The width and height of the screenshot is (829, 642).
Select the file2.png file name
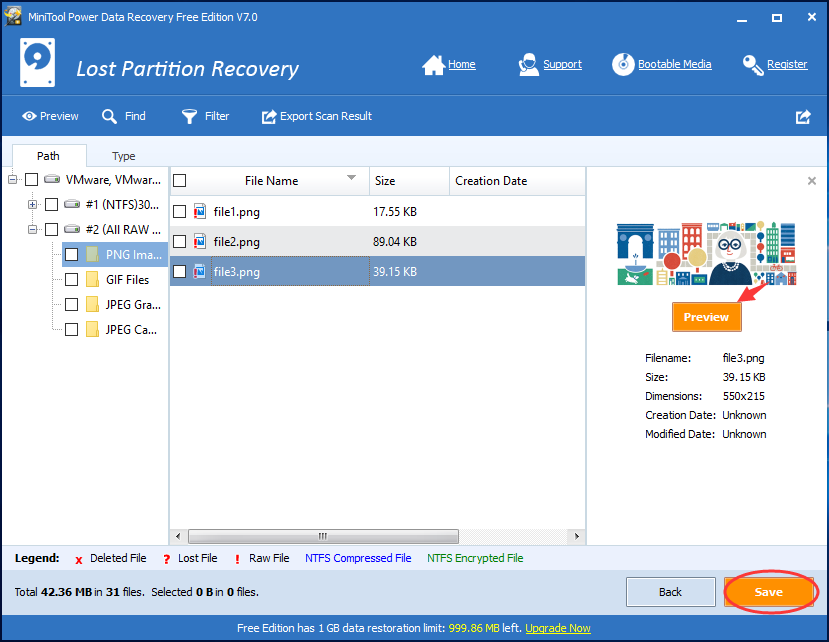point(236,242)
